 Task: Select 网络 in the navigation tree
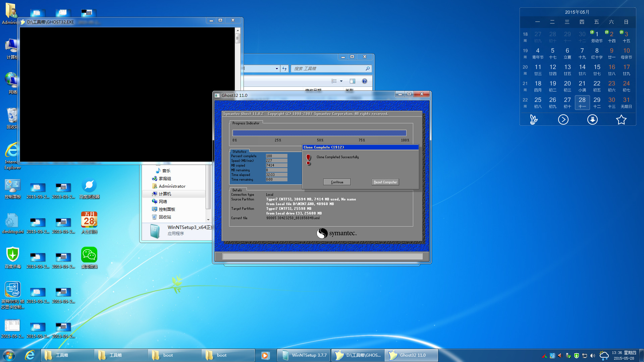click(x=160, y=201)
